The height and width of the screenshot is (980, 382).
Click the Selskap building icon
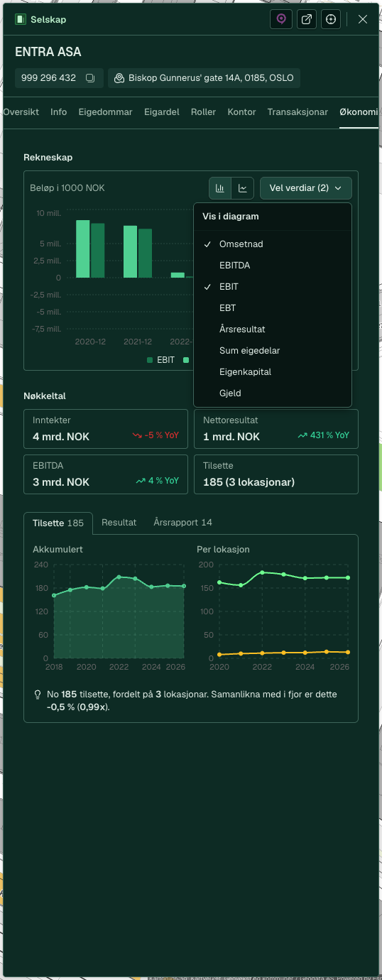click(x=21, y=20)
